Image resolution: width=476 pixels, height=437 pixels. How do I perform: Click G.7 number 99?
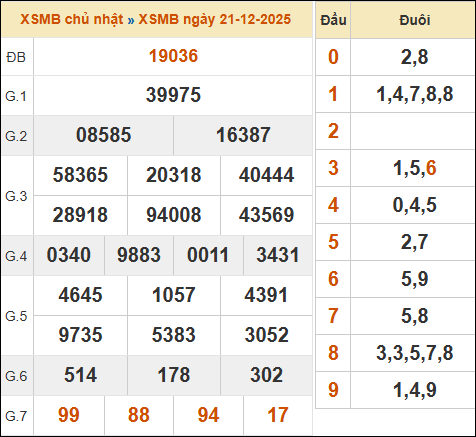click(69, 415)
